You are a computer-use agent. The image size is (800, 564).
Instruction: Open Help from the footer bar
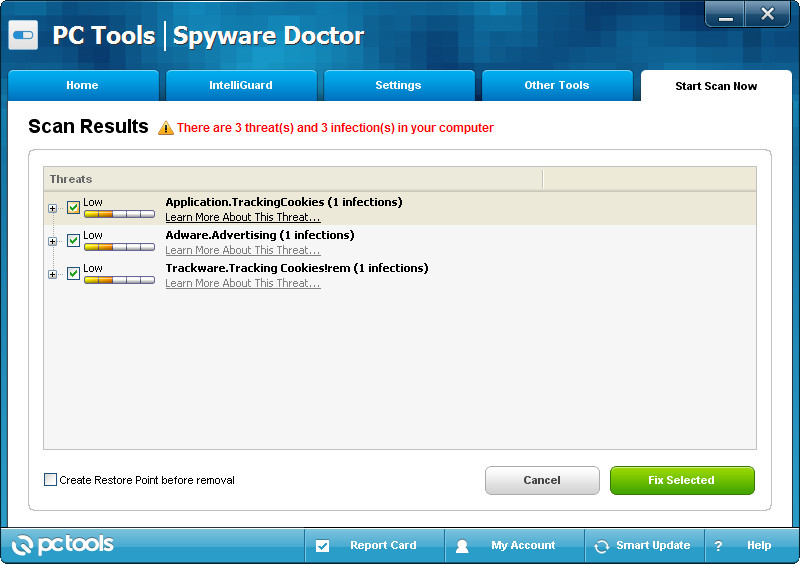750,546
